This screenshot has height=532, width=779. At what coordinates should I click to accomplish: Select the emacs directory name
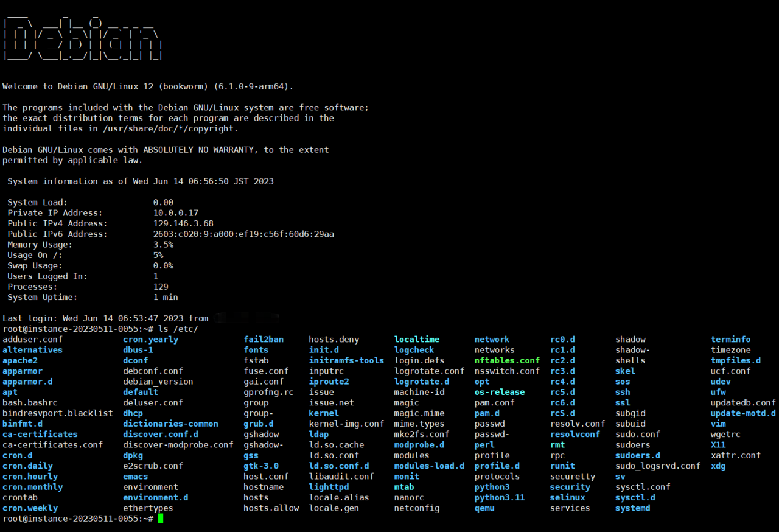click(x=135, y=477)
